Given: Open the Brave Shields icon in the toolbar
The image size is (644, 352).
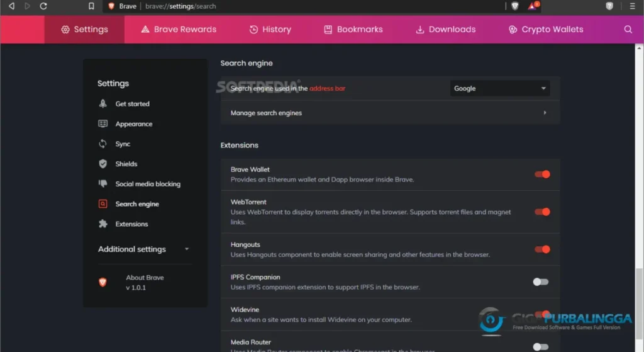Looking at the screenshot, I should [x=515, y=6].
